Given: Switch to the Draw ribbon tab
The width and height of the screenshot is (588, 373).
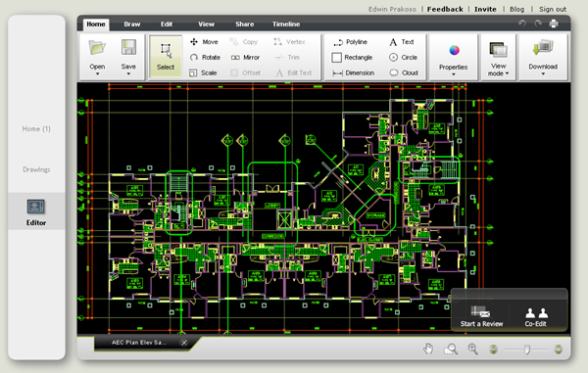Looking at the screenshot, I should [132, 23].
